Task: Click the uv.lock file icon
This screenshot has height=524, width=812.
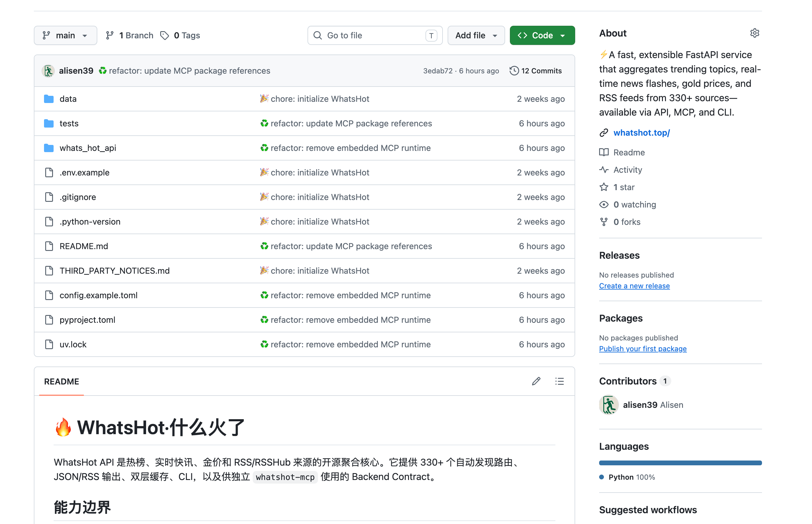Action: point(49,344)
